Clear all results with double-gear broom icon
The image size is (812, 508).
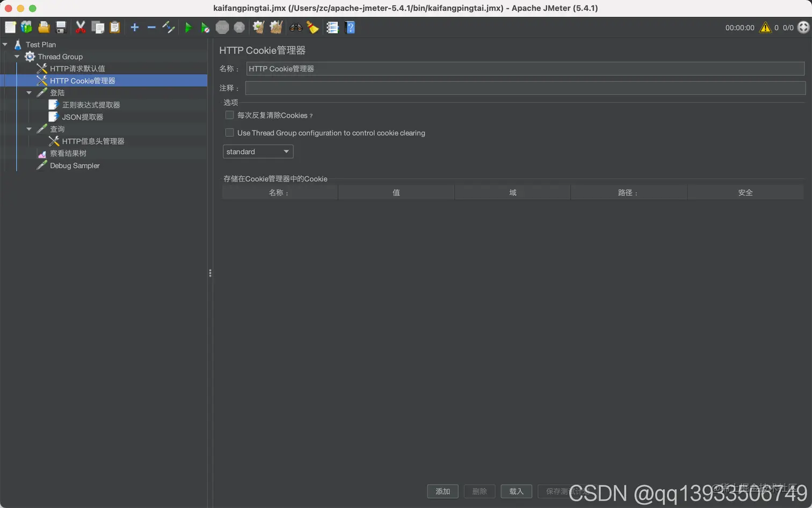276,27
